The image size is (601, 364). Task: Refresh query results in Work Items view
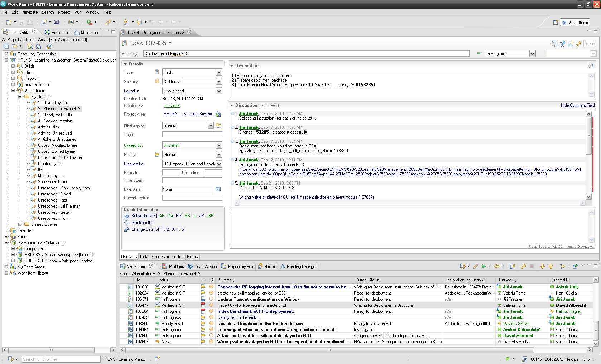pyautogui.click(x=523, y=267)
